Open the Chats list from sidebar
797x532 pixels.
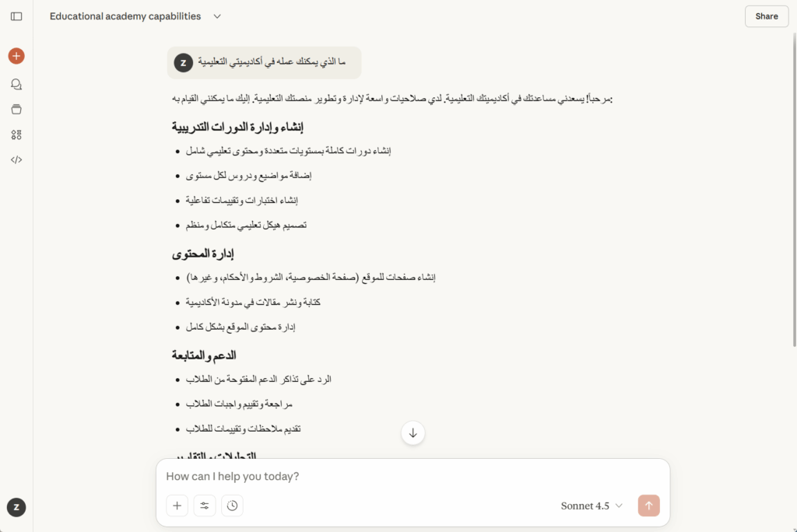16,84
